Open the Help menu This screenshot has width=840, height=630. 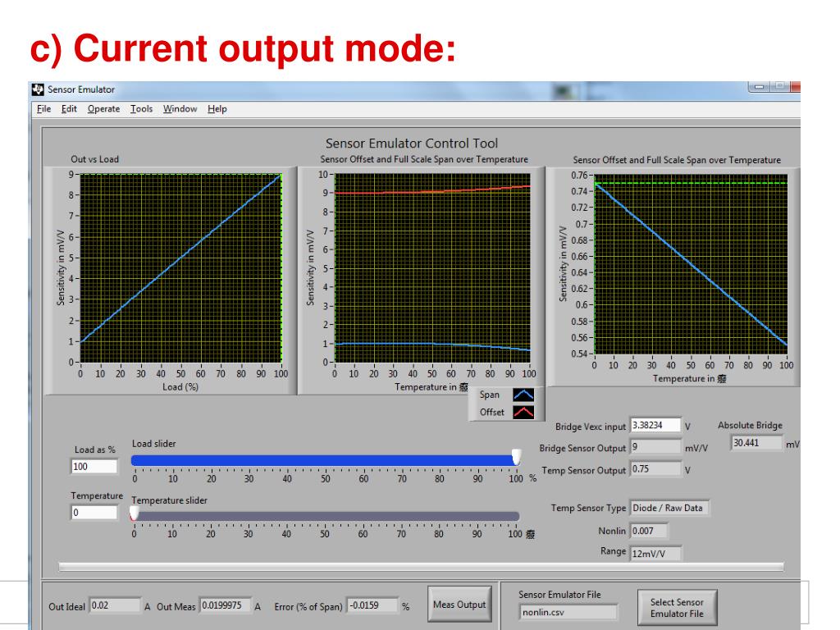(217, 109)
